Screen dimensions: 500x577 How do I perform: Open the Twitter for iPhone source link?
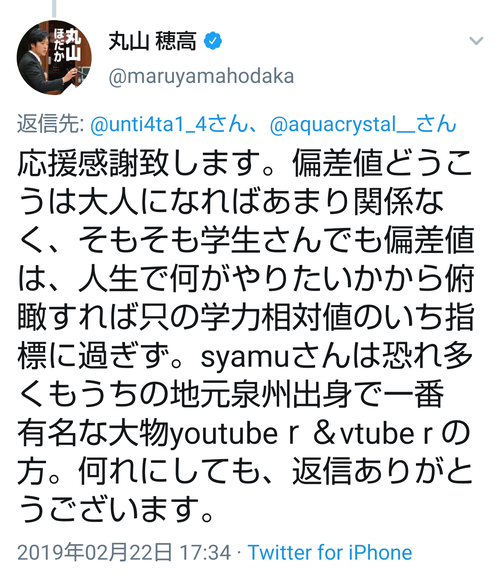click(x=330, y=553)
